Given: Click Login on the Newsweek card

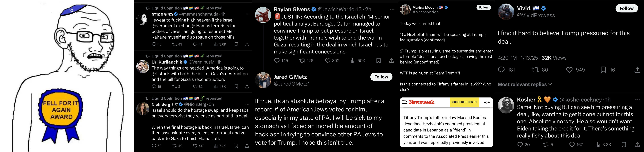Looking at the screenshot, I should click(x=486, y=102).
